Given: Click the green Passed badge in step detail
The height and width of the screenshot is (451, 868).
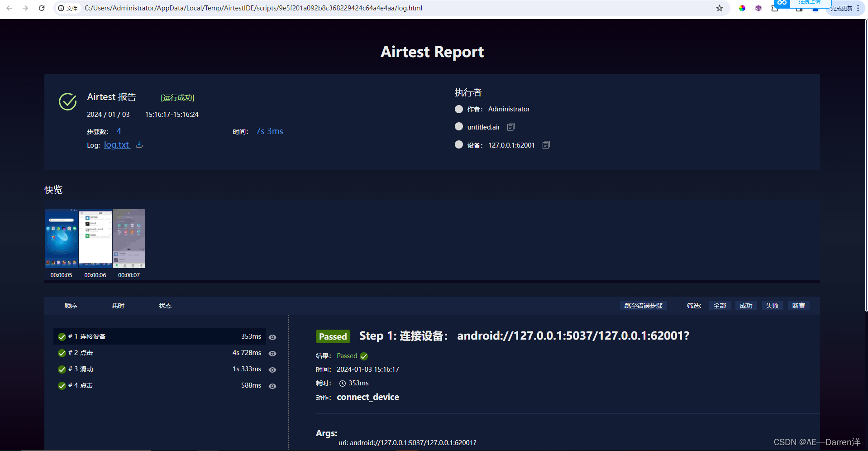Looking at the screenshot, I should (333, 336).
